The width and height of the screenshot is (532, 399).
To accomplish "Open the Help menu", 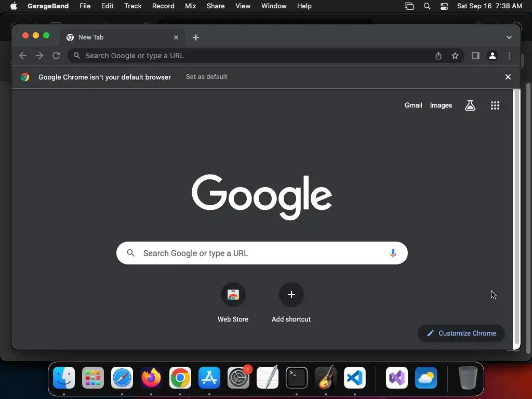I will (304, 6).
